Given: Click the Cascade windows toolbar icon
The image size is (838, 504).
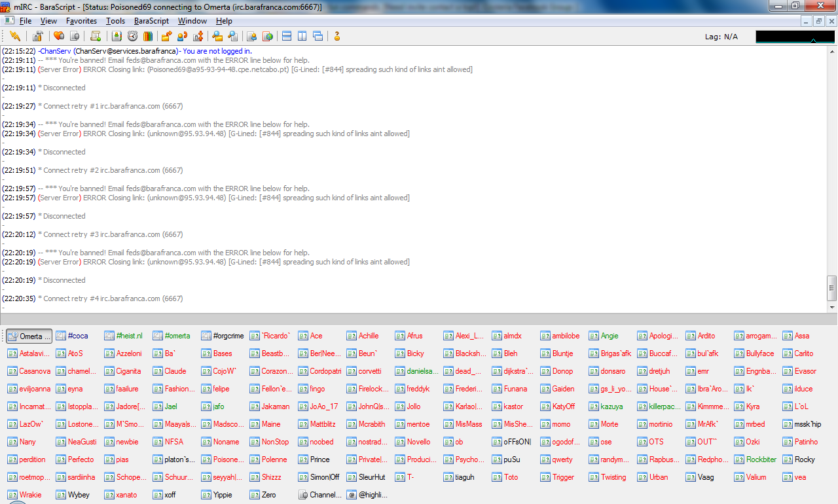Looking at the screenshot, I should pyautogui.click(x=318, y=36).
